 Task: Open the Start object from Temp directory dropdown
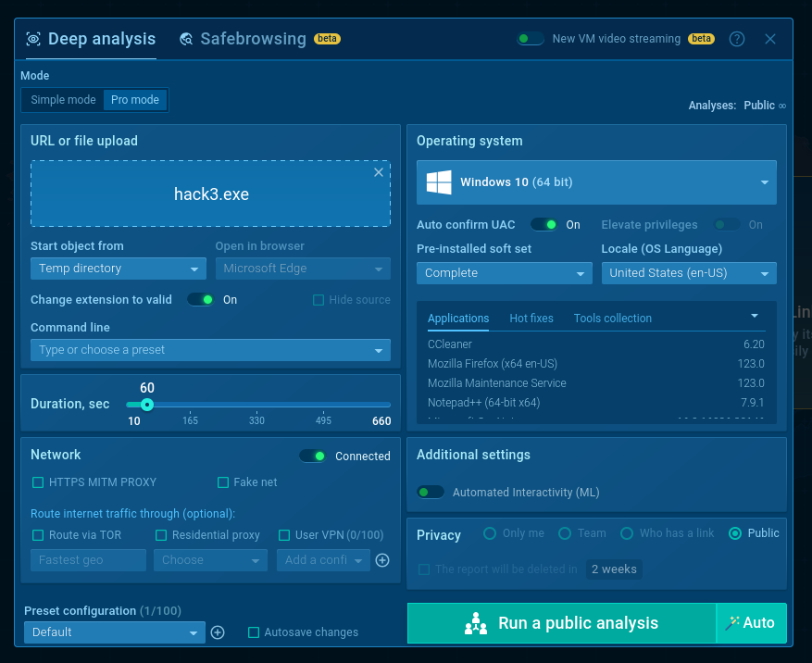tap(119, 269)
